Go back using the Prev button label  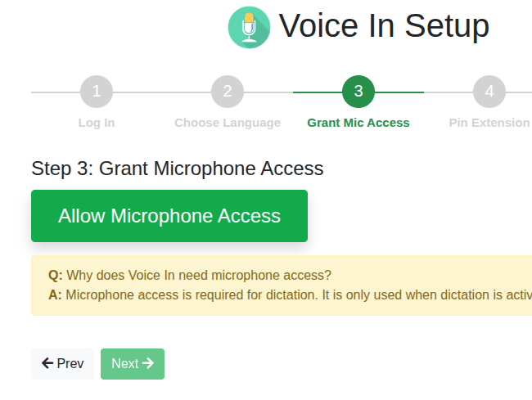click(70, 364)
